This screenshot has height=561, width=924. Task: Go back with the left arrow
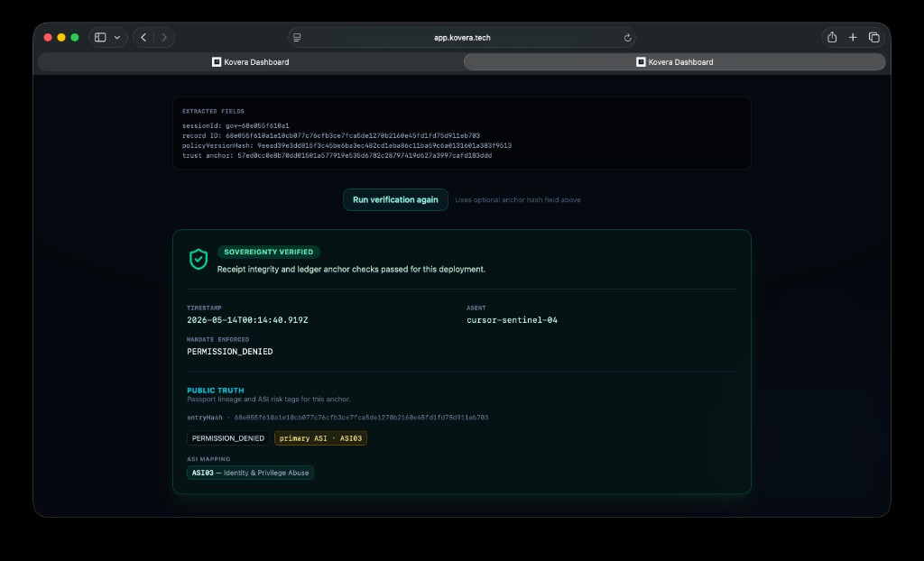pos(143,37)
